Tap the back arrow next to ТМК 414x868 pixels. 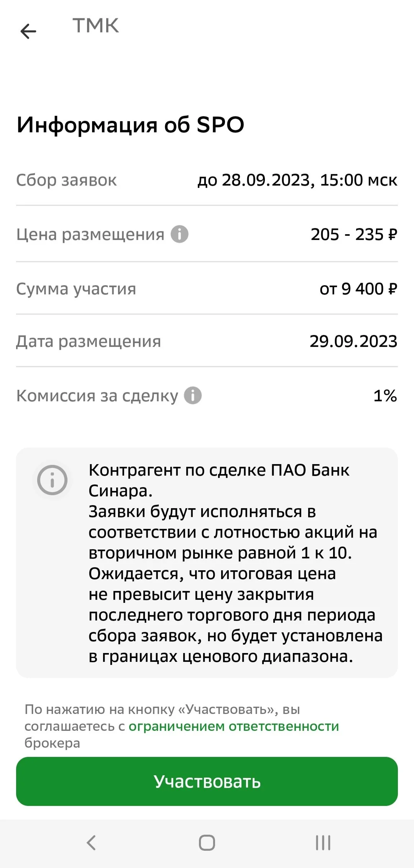(28, 31)
